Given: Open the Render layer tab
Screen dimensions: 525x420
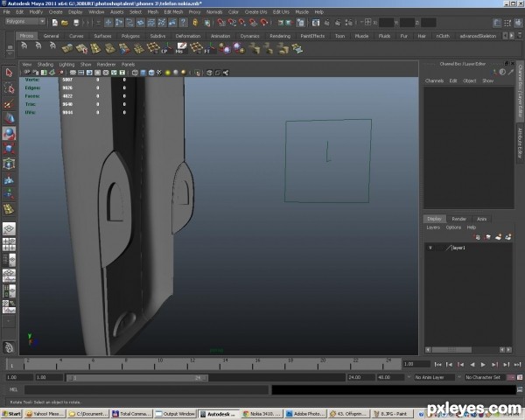Looking at the screenshot, I should 459,219.
